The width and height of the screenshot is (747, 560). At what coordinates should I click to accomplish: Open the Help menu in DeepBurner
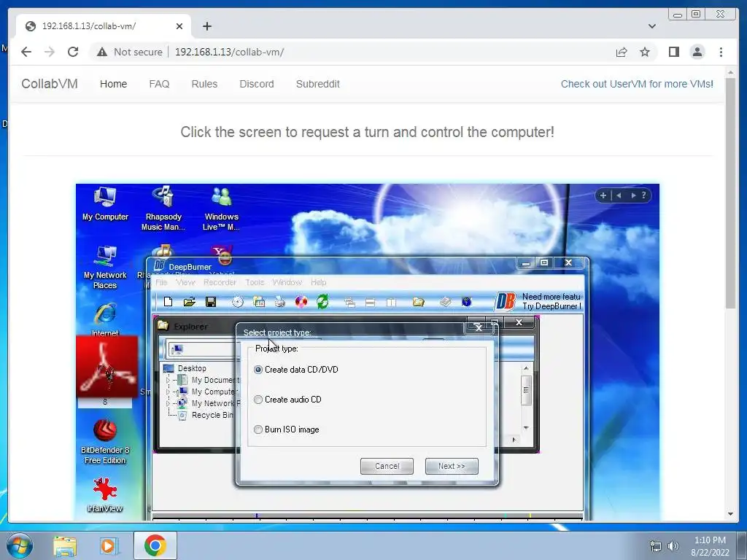coord(318,282)
